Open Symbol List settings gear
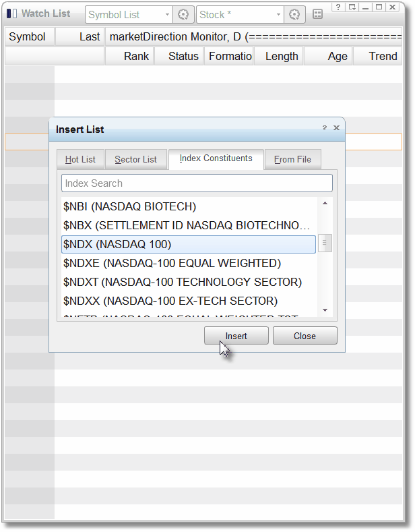 [x=183, y=15]
